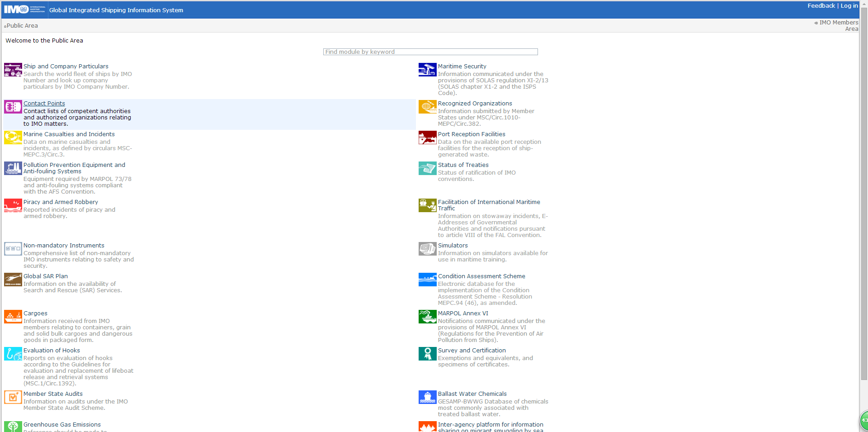
Task: Click the Port Reception Facilities icon
Action: [x=428, y=138]
